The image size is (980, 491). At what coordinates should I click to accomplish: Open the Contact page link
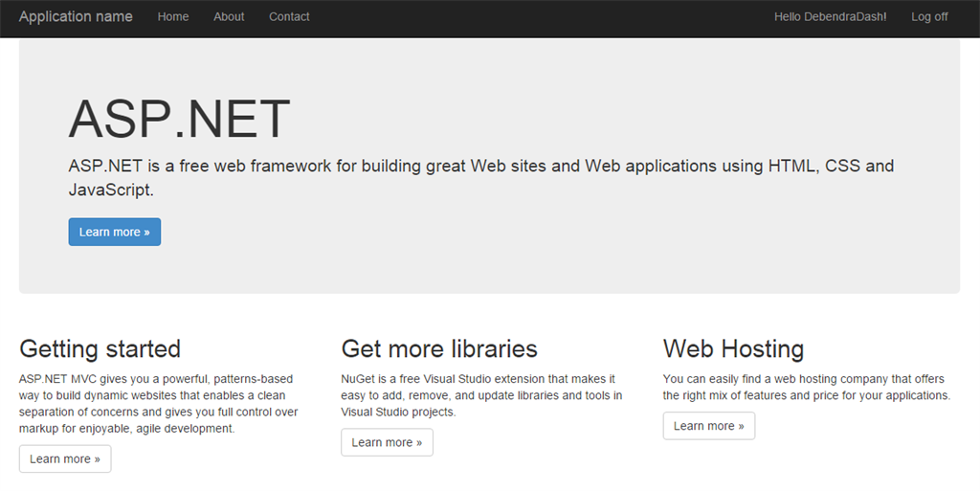click(289, 17)
